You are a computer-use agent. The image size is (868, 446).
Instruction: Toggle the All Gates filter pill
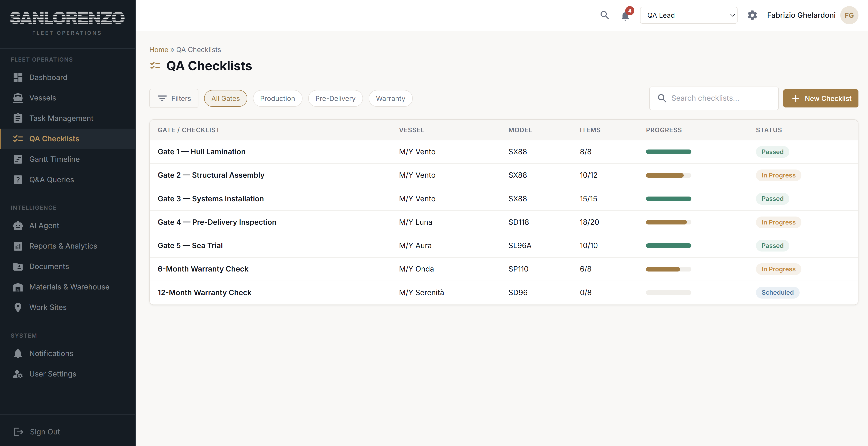pyautogui.click(x=225, y=98)
